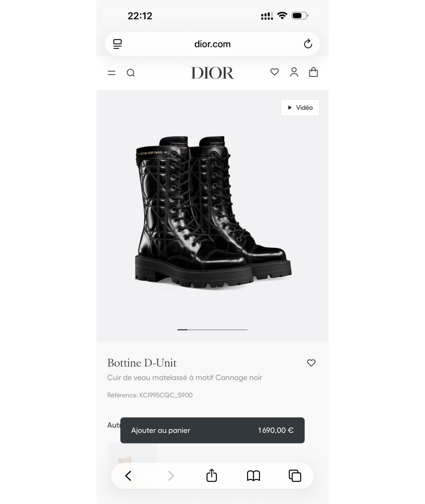Open Safari bookmarks book icon
Viewport: 425px width, 504px height.
(253, 476)
